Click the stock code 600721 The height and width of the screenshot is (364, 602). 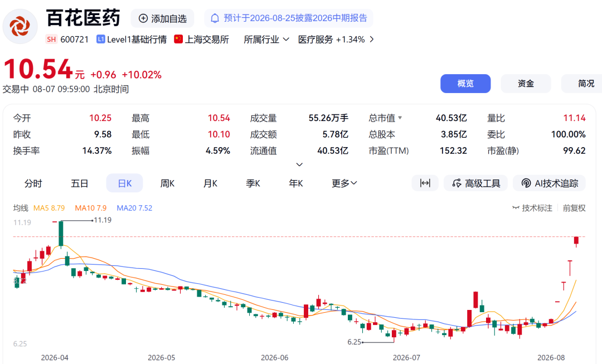tap(75, 40)
